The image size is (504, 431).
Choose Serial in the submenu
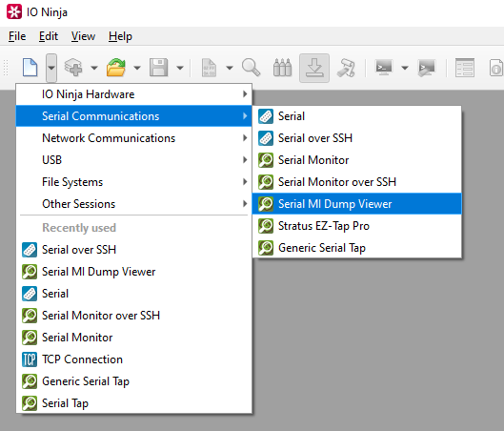(x=357, y=116)
